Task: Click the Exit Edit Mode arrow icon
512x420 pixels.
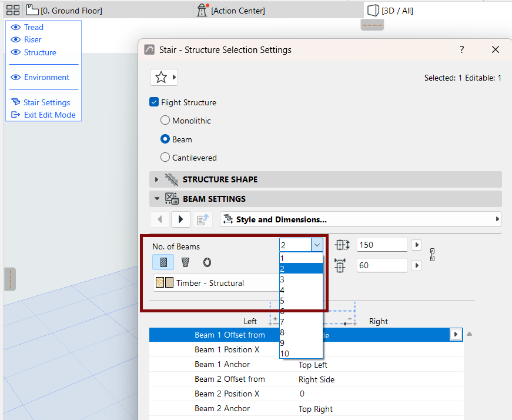Action: pos(15,115)
